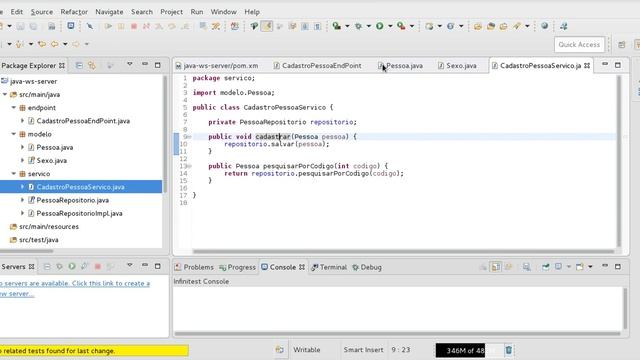Click the green Run button icon
Viewport: 640px width, 360px height.
pyautogui.click(x=380, y=26)
